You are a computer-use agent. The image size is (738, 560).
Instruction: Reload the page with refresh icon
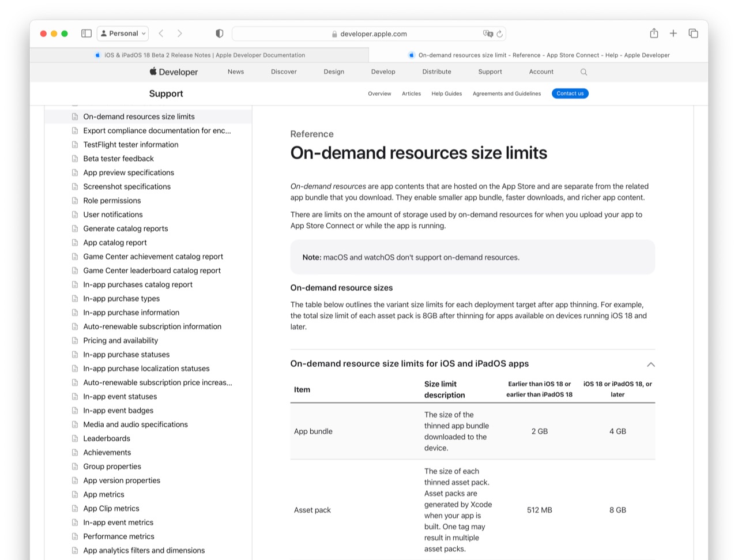click(x=500, y=33)
